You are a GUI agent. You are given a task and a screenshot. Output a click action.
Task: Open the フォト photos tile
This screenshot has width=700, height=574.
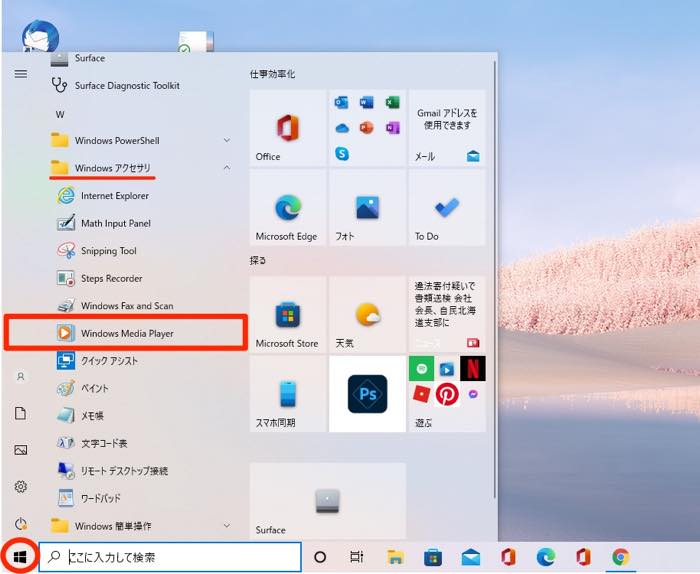click(x=367, y=208)
